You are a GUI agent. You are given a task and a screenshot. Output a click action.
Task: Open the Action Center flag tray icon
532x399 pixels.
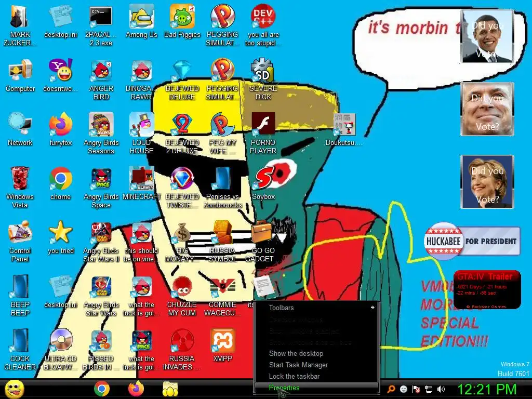click(416, 389)
